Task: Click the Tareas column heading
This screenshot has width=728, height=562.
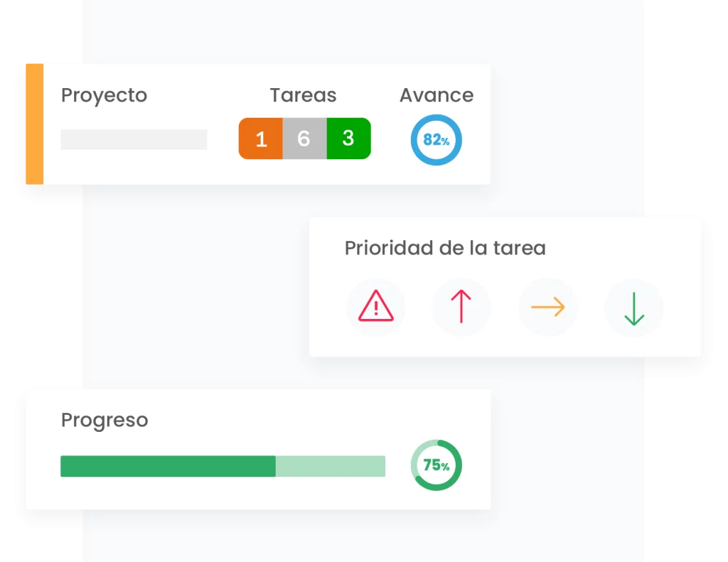Action: point(303,95)
